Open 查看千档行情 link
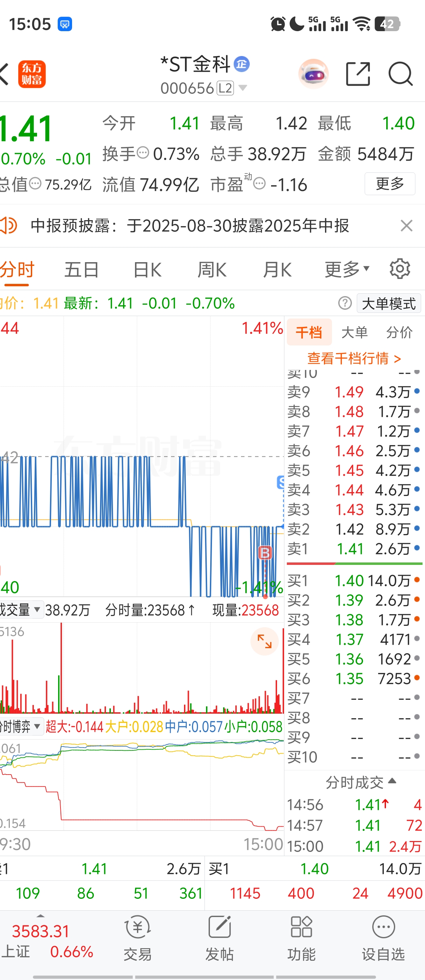This screenshot has width=425, height=980. [354, 358]
